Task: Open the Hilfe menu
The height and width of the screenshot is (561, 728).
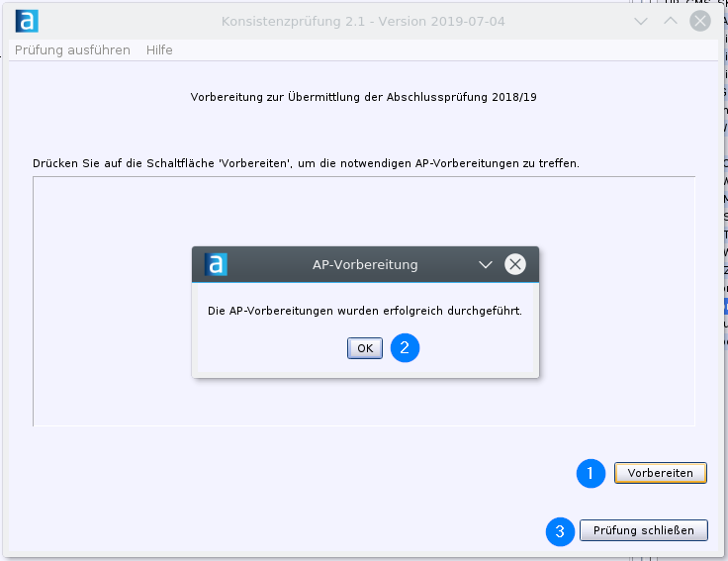Action: click(x=159, y=49)
